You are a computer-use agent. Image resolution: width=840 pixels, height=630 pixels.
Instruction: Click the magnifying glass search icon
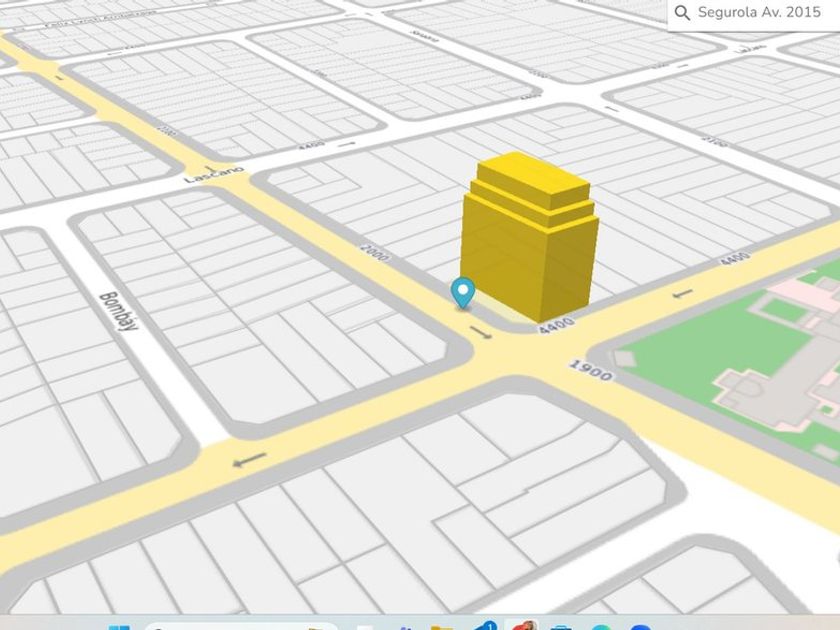point(682,13)
